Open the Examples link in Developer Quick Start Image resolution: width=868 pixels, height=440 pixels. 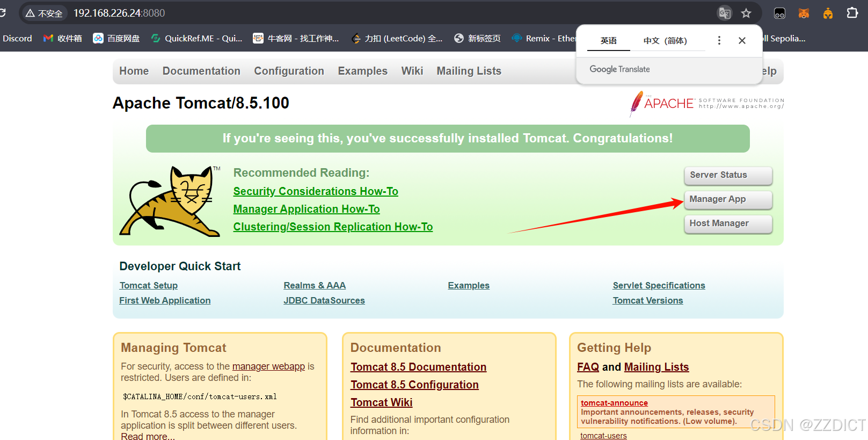coord(469,285)
